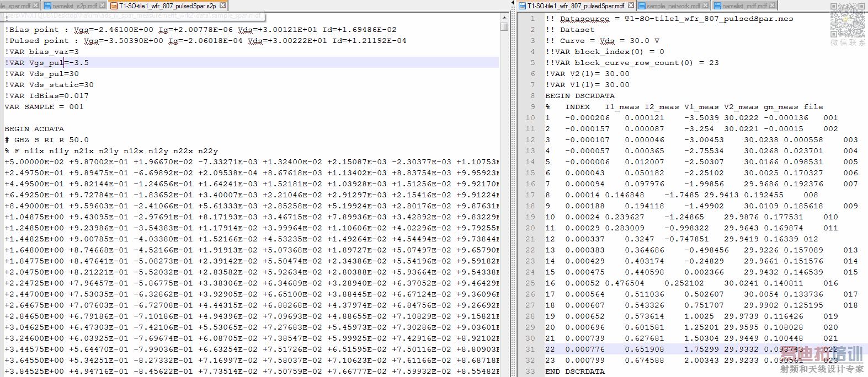Close the namelist_s2p.mdf tab
The height and width of the screenshot is (377, 868).
point(103,6)
